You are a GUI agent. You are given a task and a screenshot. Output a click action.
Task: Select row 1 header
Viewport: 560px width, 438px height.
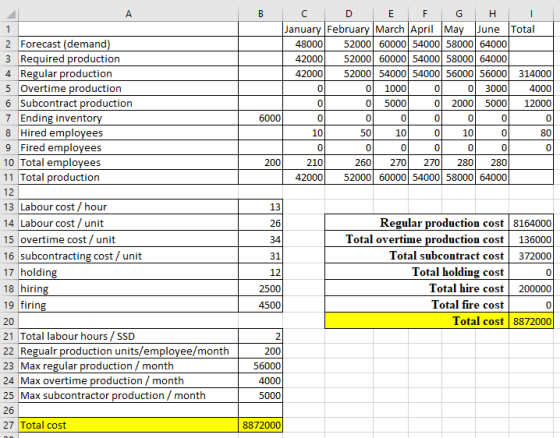coord(9,29)
